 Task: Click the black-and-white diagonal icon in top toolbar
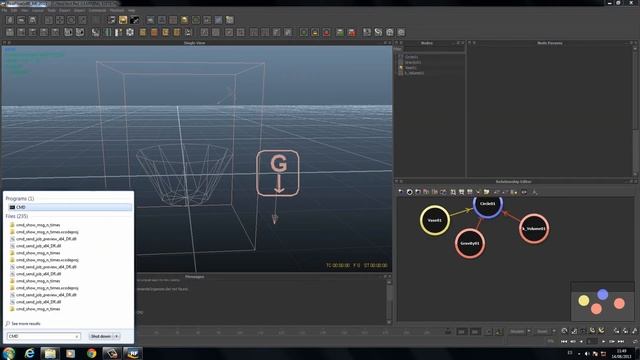coord(134,20)
